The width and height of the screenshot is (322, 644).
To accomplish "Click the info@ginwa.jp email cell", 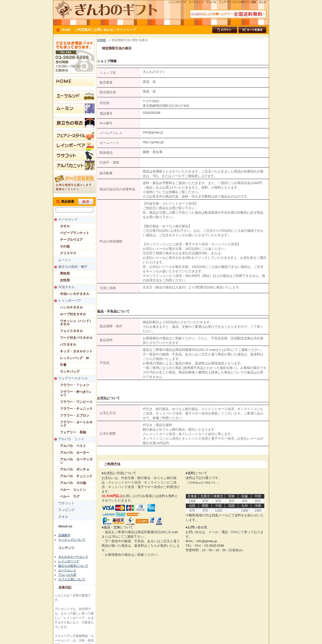I will [x=204, y=133].
